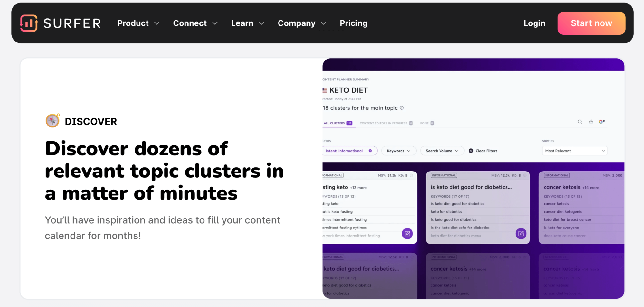Viewport: 644px width, 307px height.
Task: Click the export/download icon near the search icon
Action: (591, 122)
